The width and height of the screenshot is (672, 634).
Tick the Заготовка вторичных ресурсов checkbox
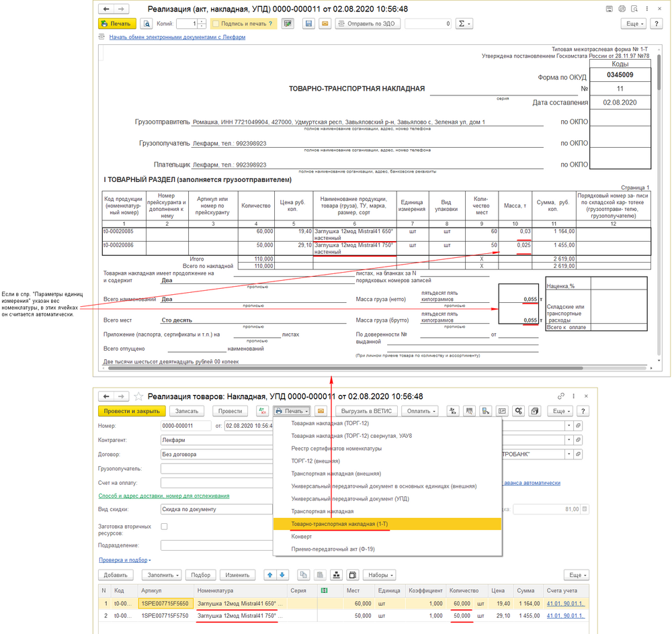tap(164, 527)
